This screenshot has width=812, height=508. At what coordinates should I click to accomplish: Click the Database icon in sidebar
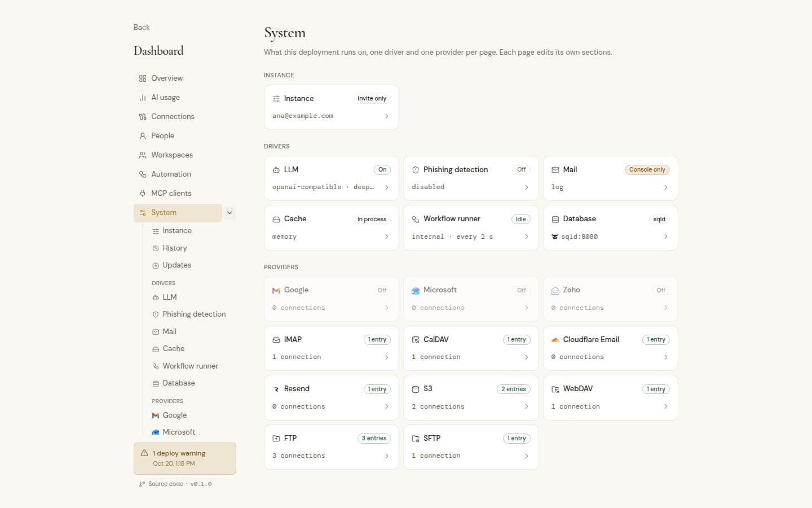point(156,383)
